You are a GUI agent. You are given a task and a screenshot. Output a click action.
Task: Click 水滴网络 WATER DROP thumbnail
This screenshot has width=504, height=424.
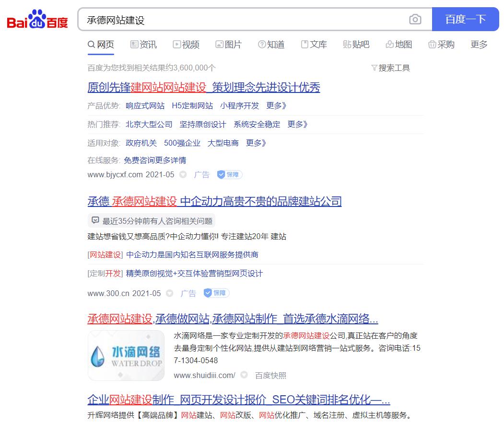[x=126, y=355]
